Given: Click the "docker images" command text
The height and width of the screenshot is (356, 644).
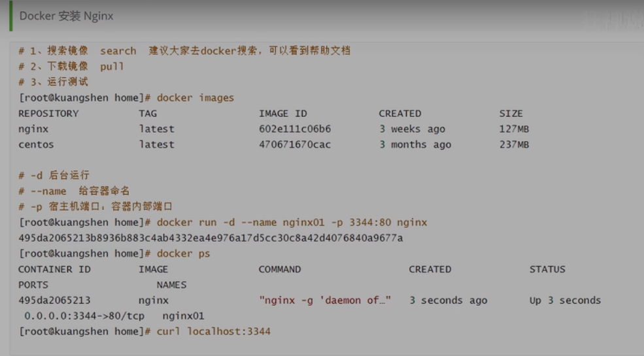Looking at the screenshot, I should 195,97.
